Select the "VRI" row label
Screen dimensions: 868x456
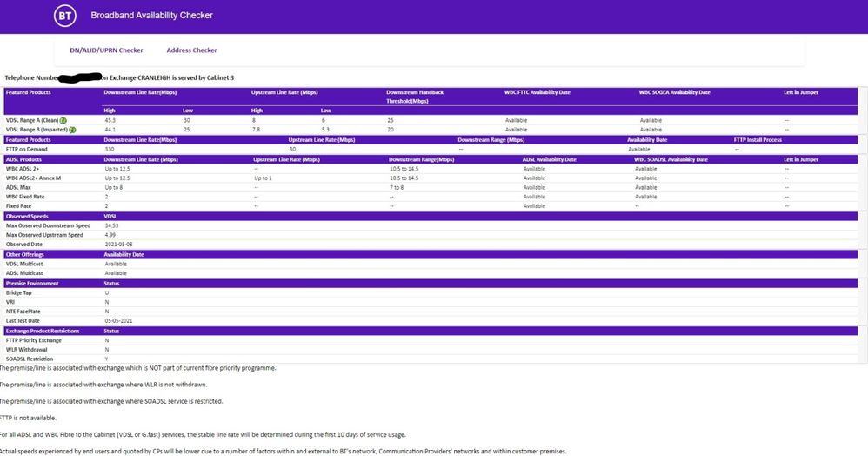pyautogui.click(x=10, y=303)
